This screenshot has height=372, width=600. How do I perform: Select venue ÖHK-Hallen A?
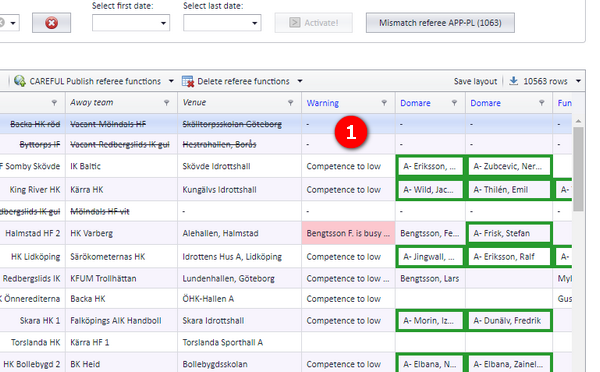coord(240,299)
